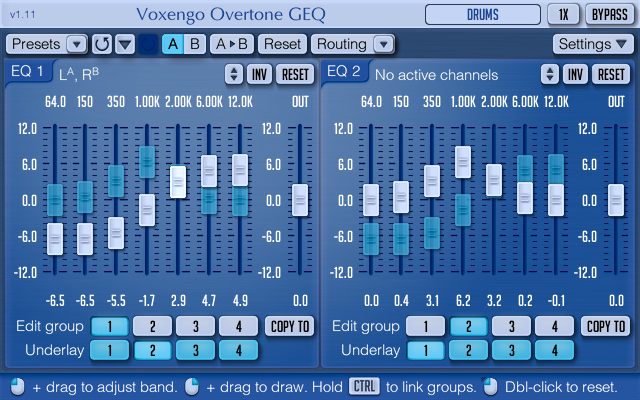This screenshot has width=640, height=400.
Task: Click EQ 2 OUT gain slider handle
Action: coord(616,200)
